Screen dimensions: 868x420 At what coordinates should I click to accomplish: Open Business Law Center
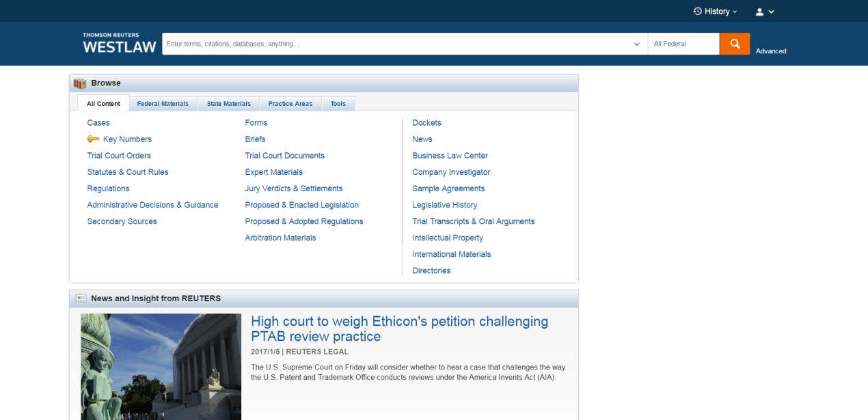(450, 156)
